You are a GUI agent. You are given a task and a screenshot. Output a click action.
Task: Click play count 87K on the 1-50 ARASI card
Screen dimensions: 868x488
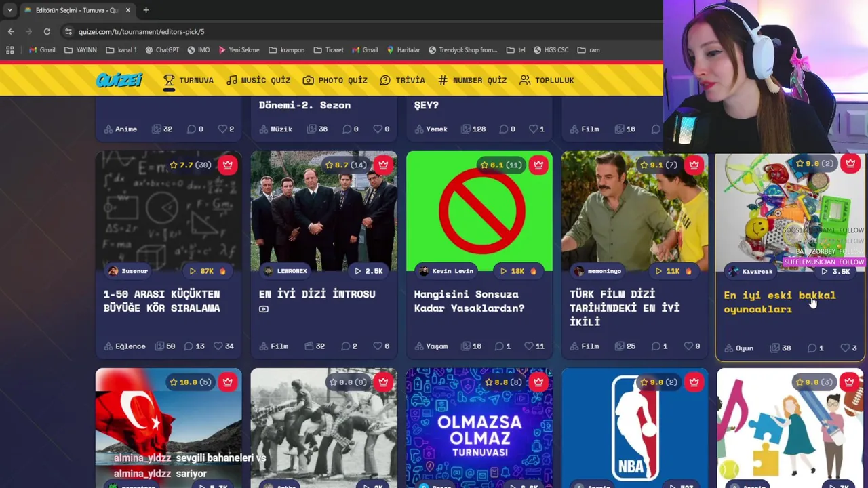click(x=206, y=271)
